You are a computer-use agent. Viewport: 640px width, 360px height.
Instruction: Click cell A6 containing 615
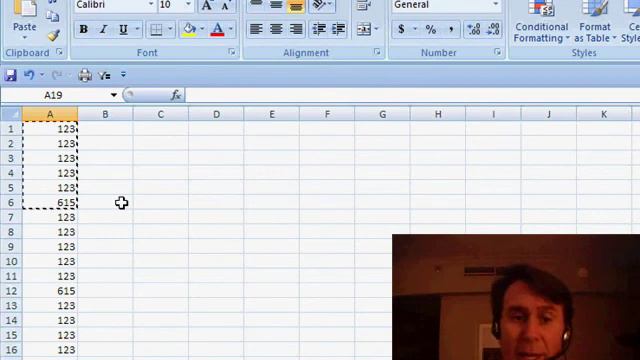tap(50, 202)
